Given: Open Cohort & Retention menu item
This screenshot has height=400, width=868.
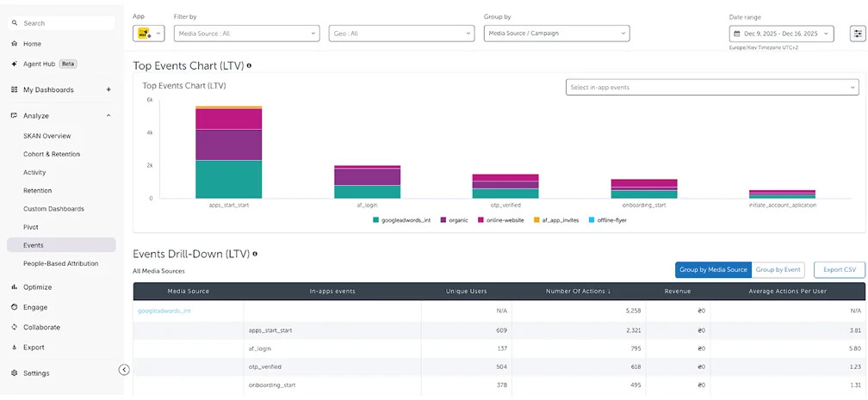Looking at the screenshot, I should click(52, 154).
